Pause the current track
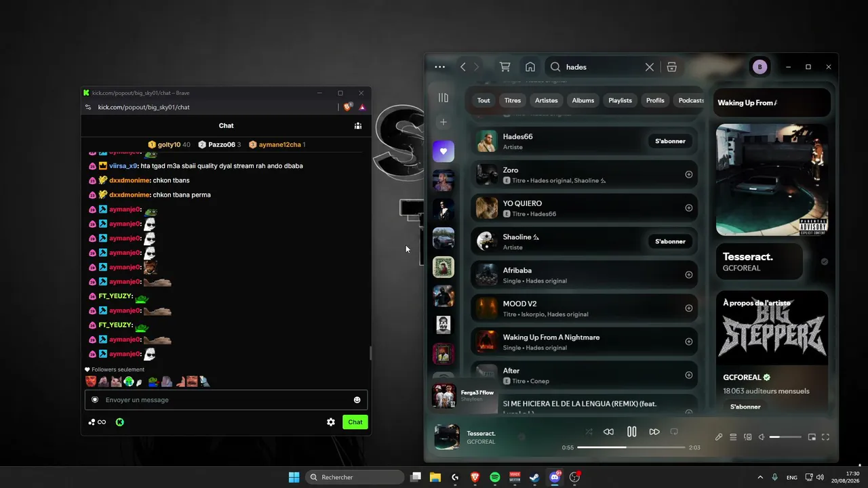 (x=631, y=432)
